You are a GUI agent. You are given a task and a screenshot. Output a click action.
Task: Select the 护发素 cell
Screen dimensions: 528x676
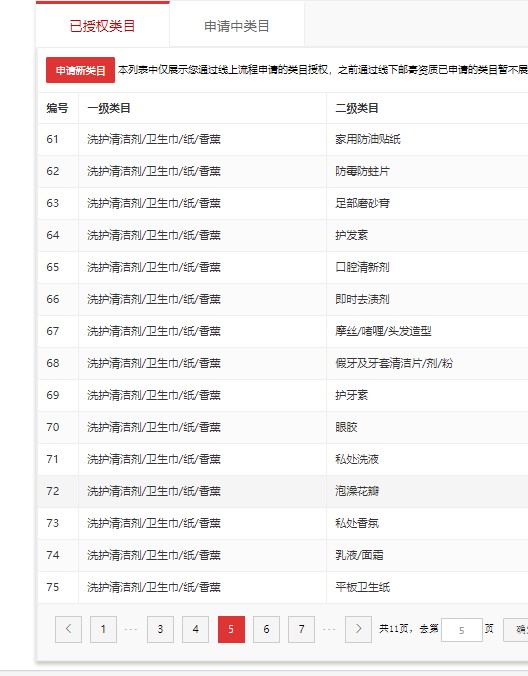point(351,235)
